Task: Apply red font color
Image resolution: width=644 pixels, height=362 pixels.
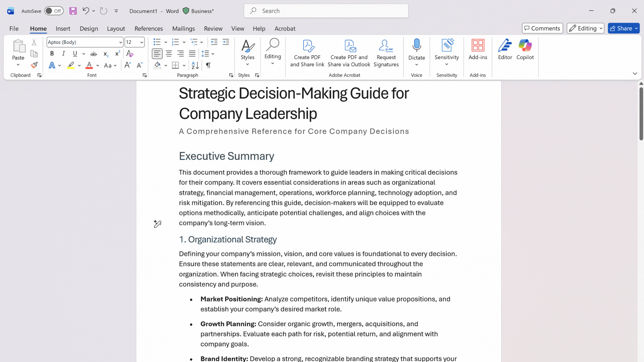Action: [x=89, y=65]
